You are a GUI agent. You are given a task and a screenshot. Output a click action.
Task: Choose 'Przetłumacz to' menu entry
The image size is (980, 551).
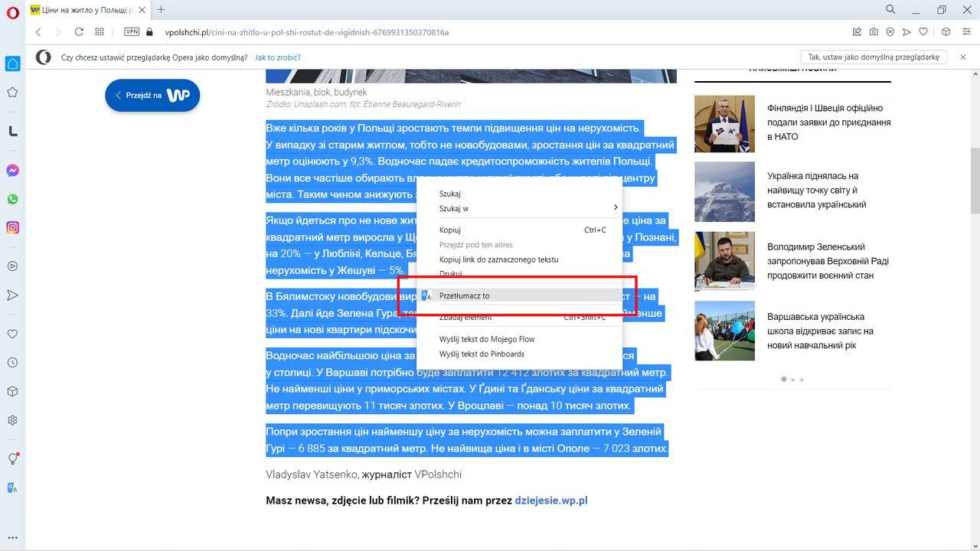[518, 295]
